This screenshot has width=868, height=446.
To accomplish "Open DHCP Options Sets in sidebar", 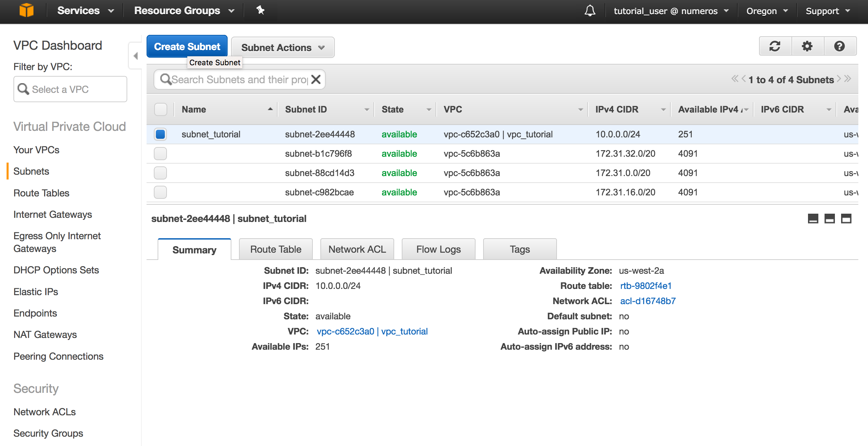I will click(56, 270).
